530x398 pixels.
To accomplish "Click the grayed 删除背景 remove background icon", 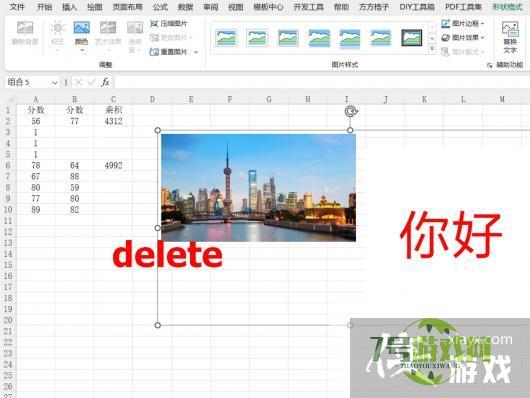I will coord(25,27).
